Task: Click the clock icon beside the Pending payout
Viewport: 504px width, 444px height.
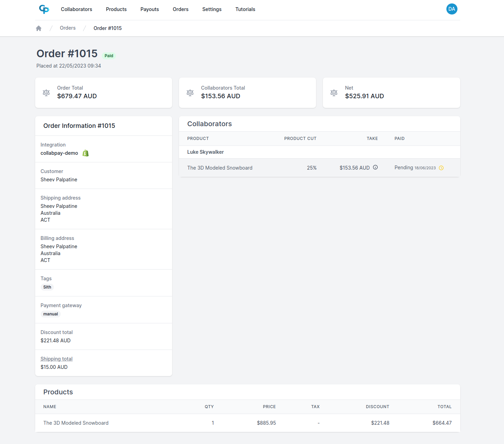Action: point(441,168)
